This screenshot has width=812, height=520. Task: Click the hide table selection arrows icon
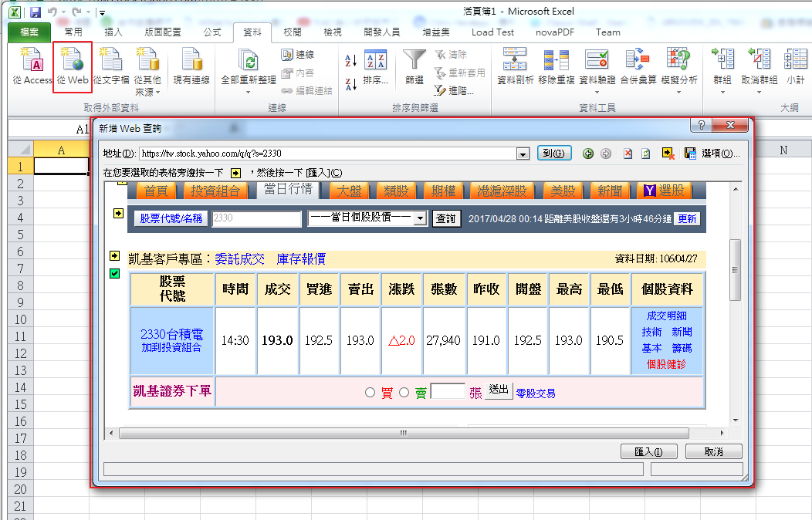(668, 154)
